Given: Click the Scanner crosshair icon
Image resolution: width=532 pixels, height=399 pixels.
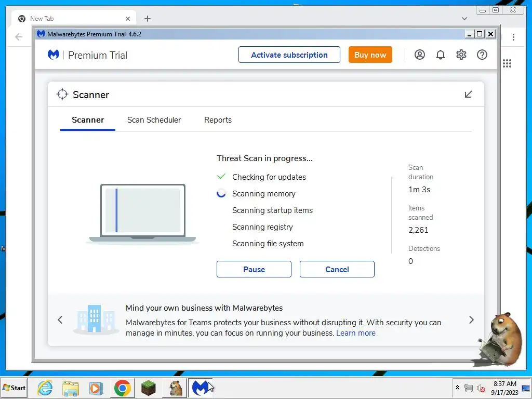Looking at the screenshot, I should click(x=62, y=95).
